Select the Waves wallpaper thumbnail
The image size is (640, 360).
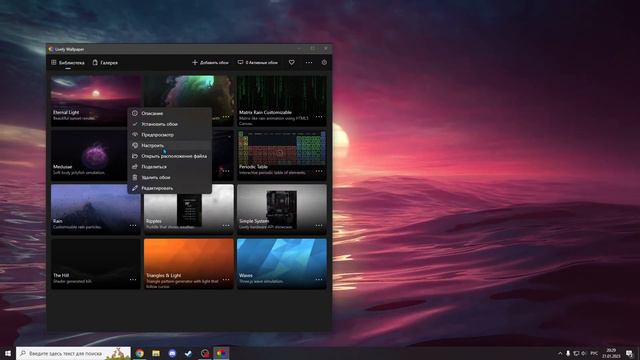coord(282,264)
